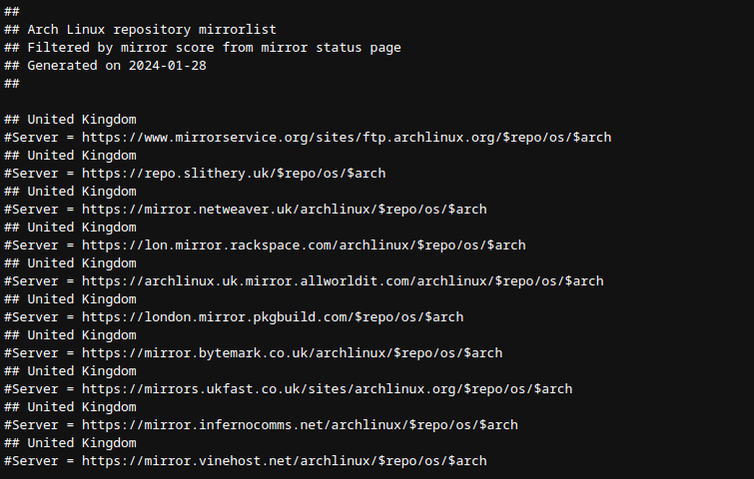Place cursor on 'Arch Linux repository mirrorlist' header

coord(152,29)
